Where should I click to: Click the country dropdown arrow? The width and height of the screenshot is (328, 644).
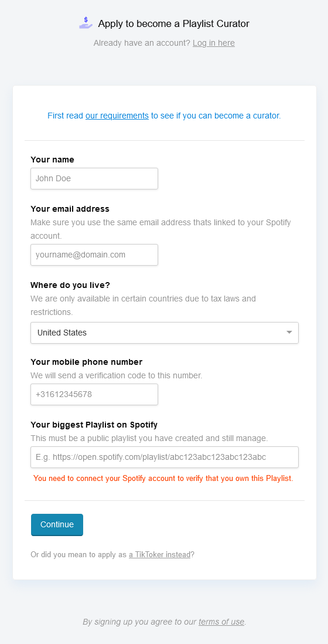[289, 333]
